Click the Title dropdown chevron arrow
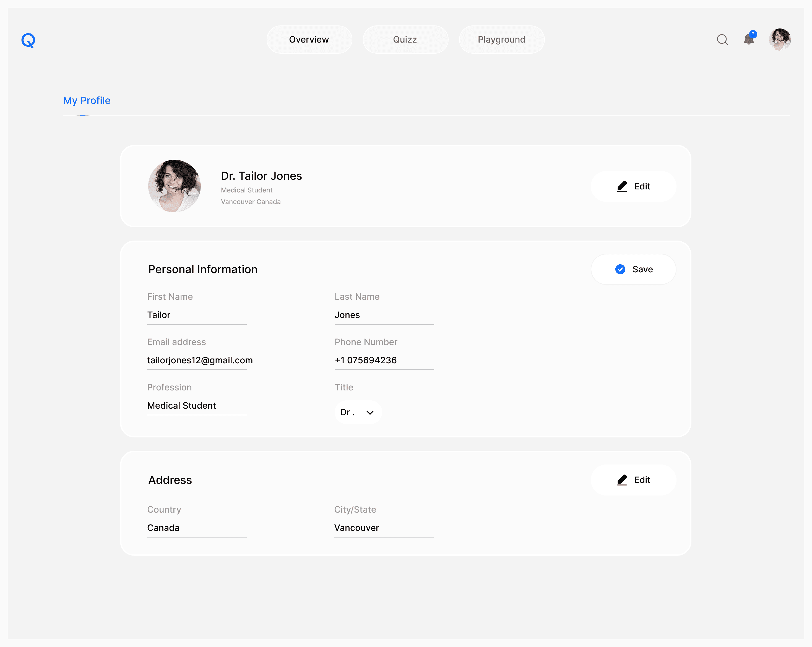The image size is (812, 647). (370, 413)
